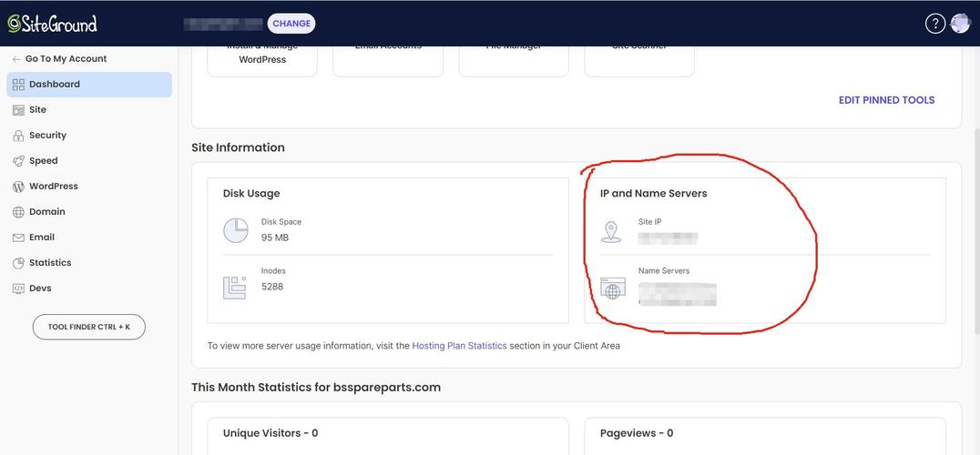Click the Pageviews - 0 card title
Screen dimensions: 980x455
(x=637, y=433)
